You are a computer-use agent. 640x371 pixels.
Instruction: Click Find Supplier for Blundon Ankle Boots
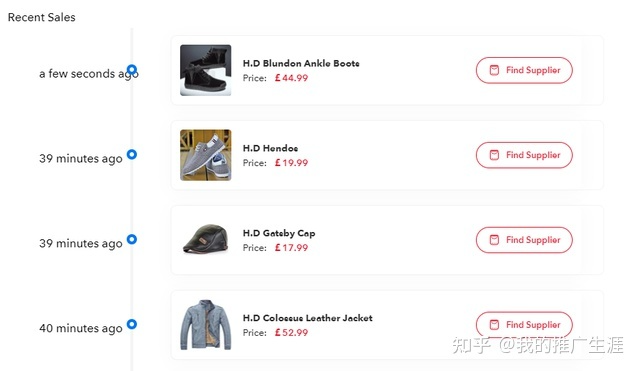tap(524, 70)
